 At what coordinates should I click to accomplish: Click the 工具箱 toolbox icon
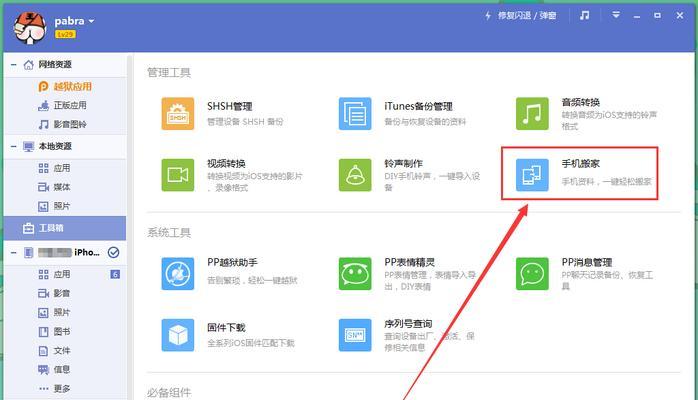pos(28,228)
